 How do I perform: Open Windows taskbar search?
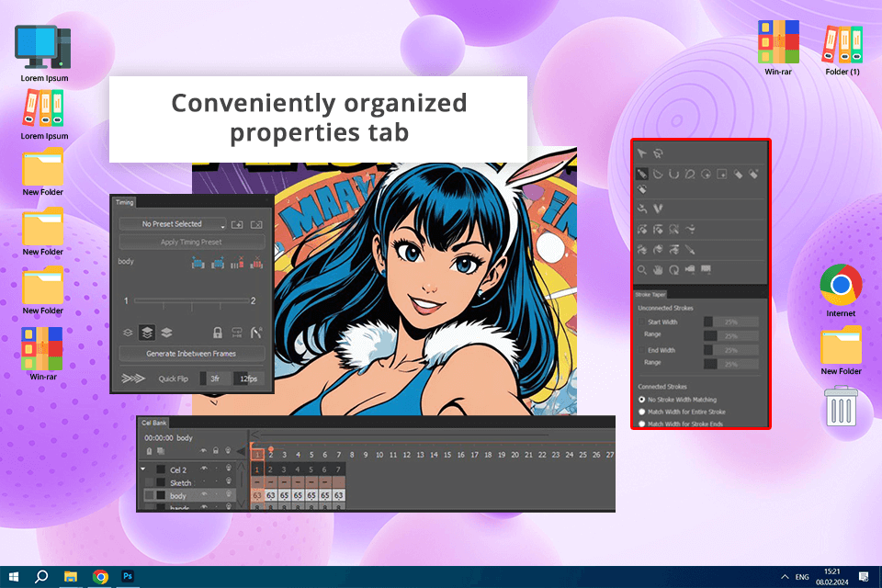click(x=41, y=576)
